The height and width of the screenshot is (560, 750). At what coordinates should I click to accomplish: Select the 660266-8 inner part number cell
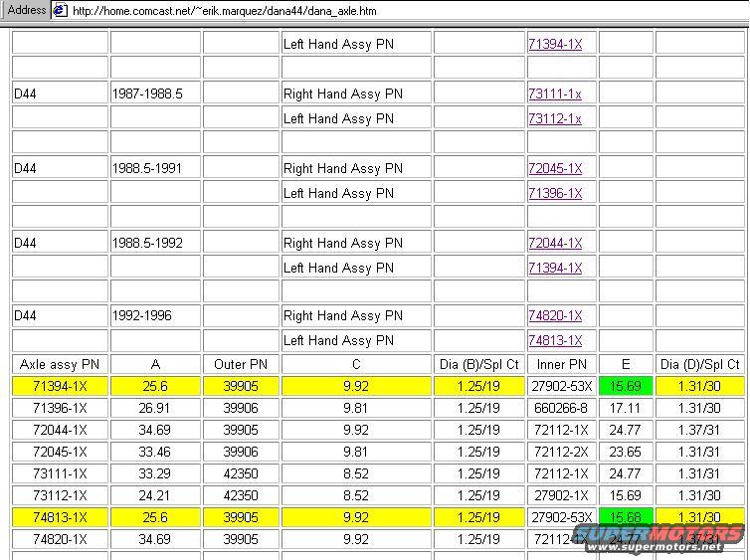(561, 408)
